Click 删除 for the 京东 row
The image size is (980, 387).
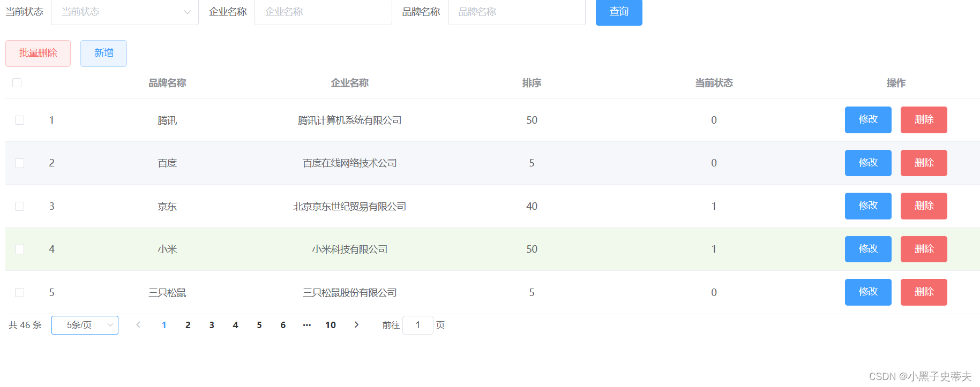tap(924, 206)
